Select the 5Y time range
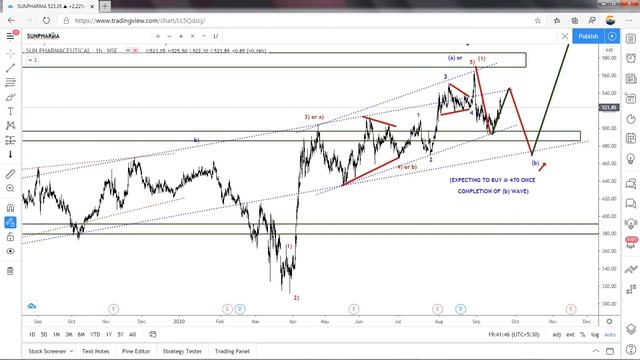 click(120, 334)
